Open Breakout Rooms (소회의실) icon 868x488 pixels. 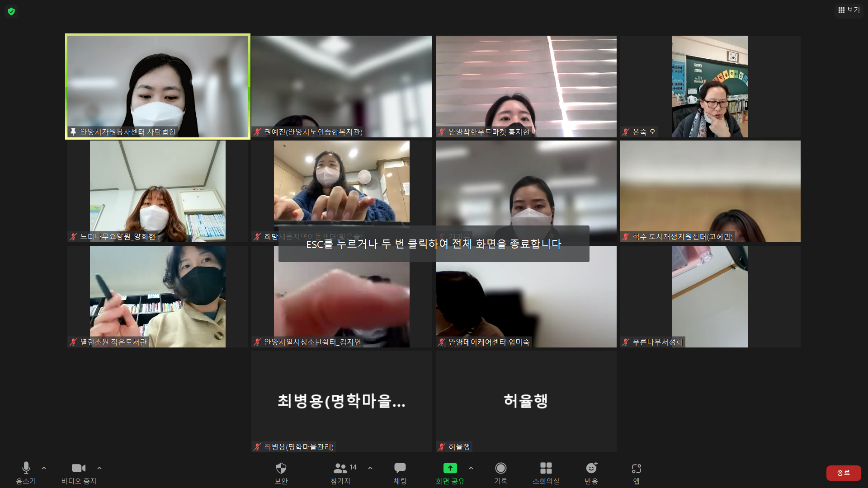pos(546,468)
